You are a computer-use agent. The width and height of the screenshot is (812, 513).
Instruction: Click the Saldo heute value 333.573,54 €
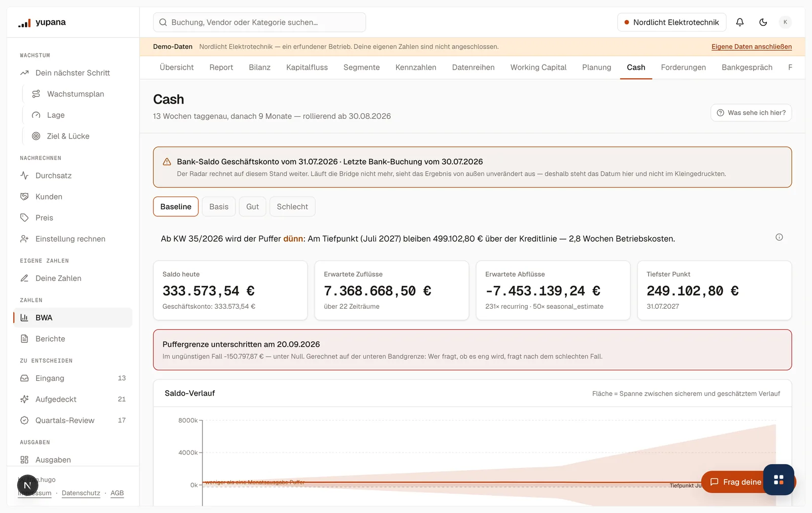coord(209,291)
